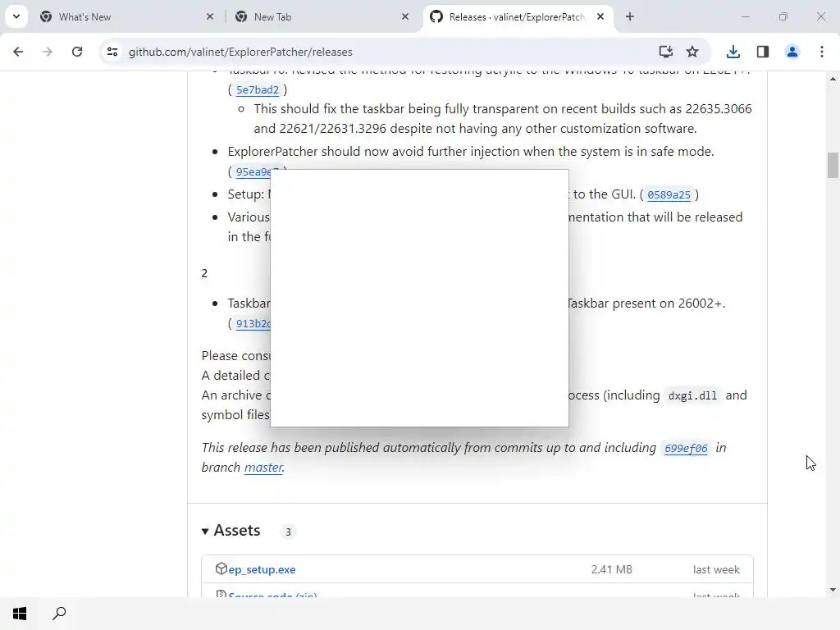
Task: Toggle the Chrome side panel
Action: 763,52
